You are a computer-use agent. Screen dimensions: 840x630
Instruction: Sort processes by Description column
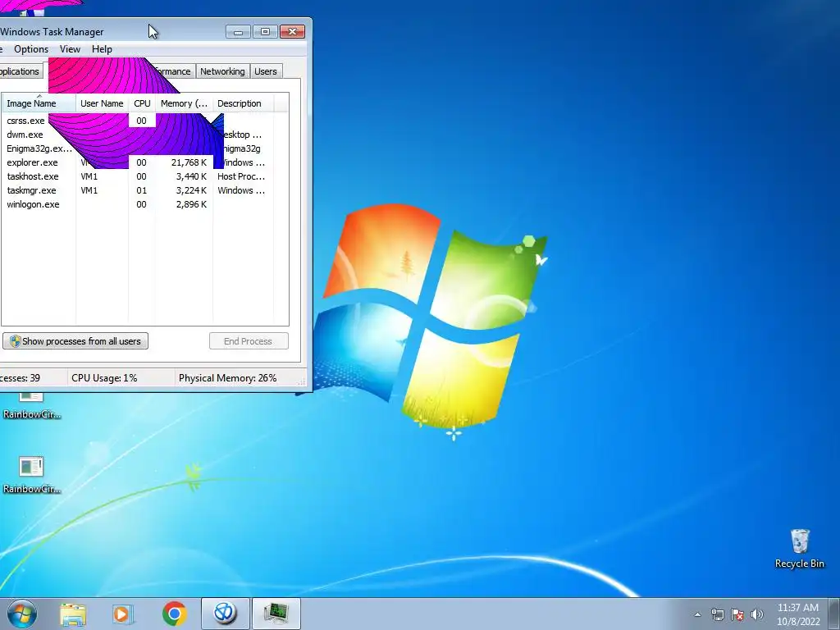tap(243, 103)
